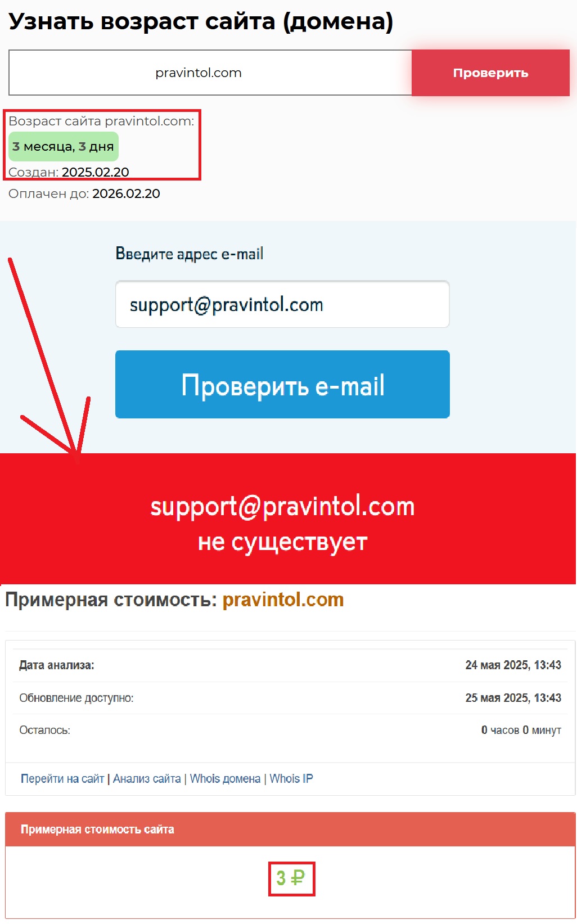The width and height of the screenshot is (577, 924).
Task: Click the blue Проверить e-mail button
Action: (x=282, y=385)
